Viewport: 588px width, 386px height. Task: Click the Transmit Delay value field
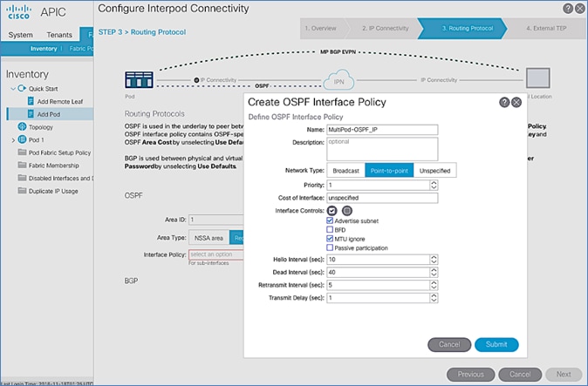point(378,298)
